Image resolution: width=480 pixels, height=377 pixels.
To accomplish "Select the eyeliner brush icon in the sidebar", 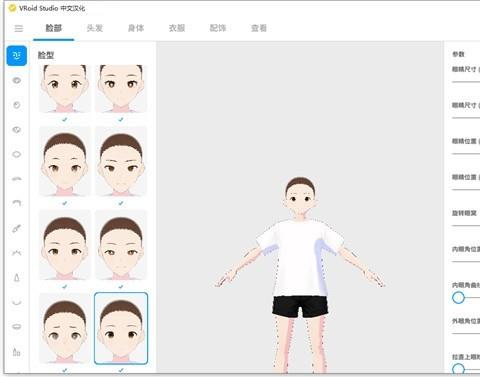I will pos(17,228).
